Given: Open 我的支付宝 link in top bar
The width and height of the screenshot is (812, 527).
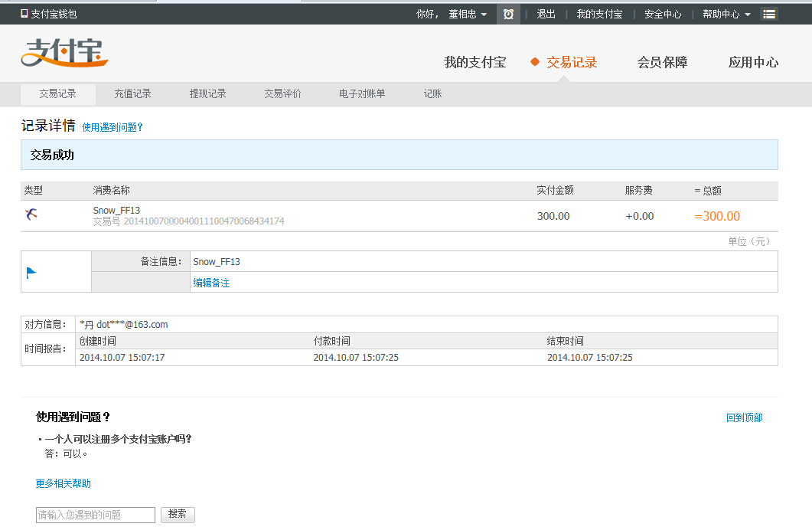Looking at the screenshot, I should (599, 14).
